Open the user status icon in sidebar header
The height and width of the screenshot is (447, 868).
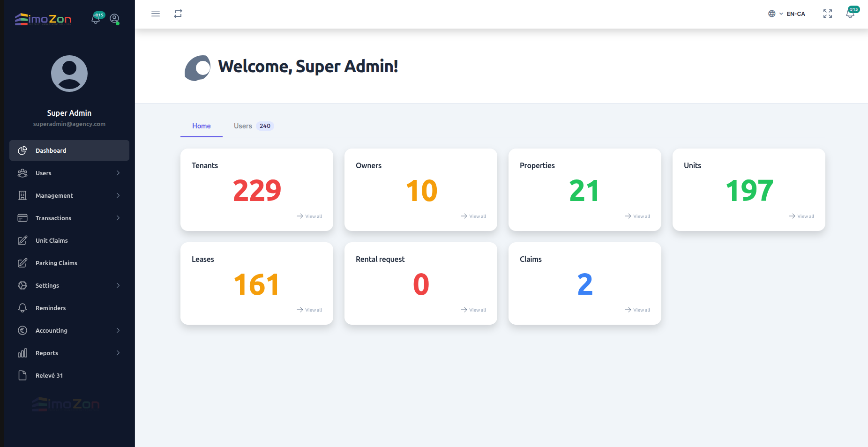tap(114, 19)
